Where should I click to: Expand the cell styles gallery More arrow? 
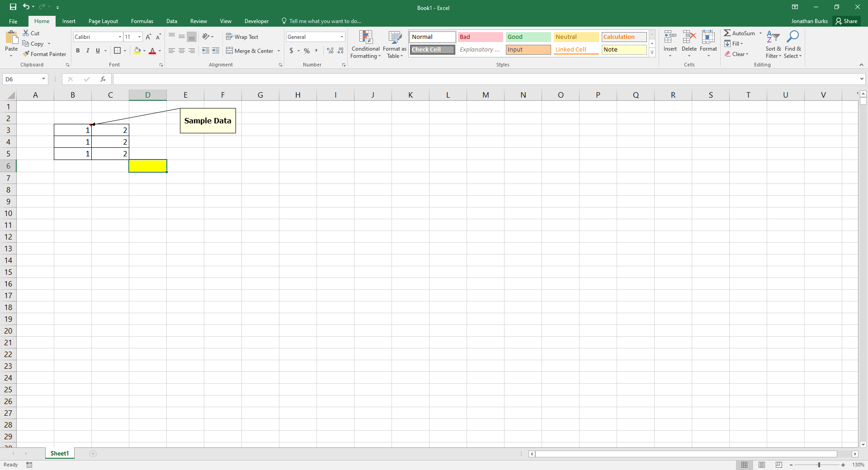pos(652,53)
